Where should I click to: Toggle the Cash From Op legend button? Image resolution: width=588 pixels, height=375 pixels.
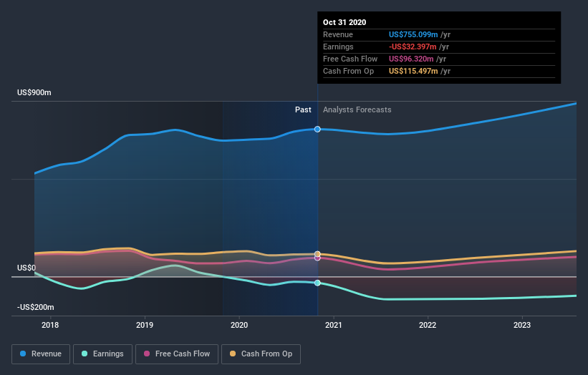pos(261,354)
